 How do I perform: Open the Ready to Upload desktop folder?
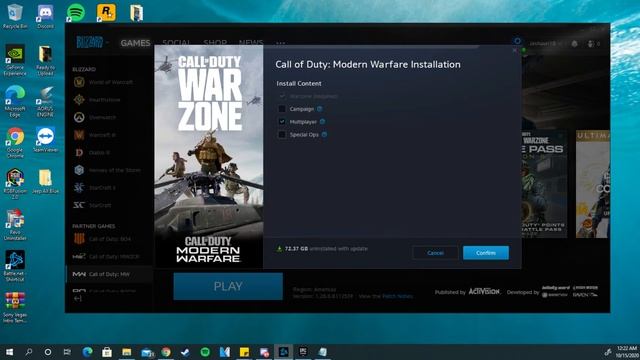(45, 60)
